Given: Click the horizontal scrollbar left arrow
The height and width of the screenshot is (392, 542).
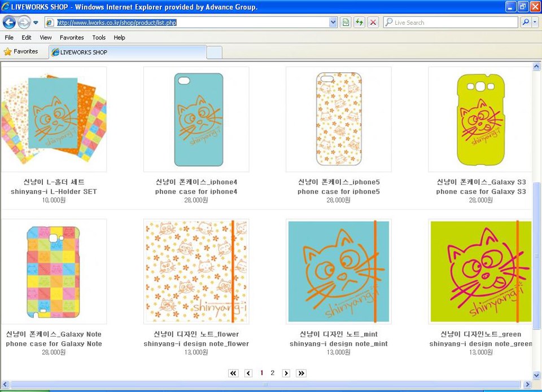Looking at the screenshot, I should 5,385.
